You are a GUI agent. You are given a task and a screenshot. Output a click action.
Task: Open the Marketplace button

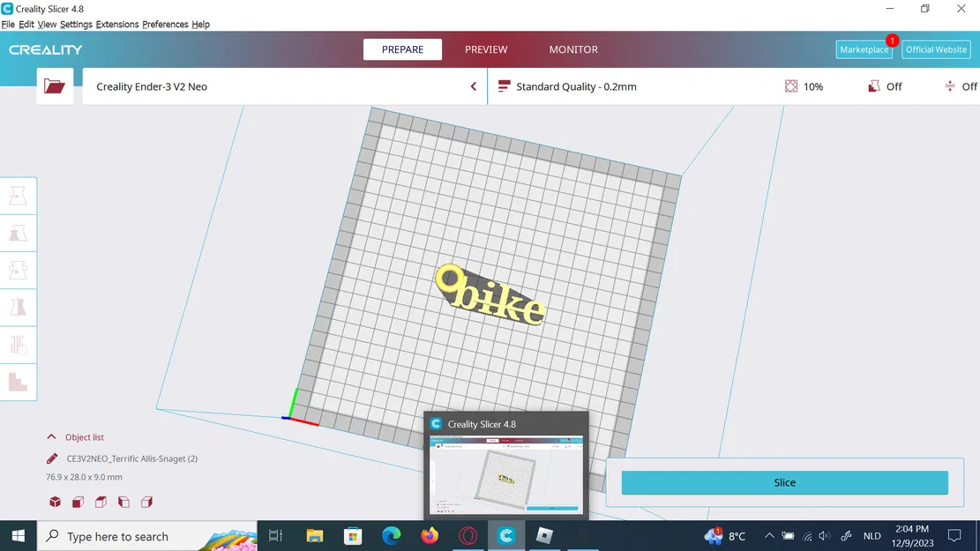point(864,49)
